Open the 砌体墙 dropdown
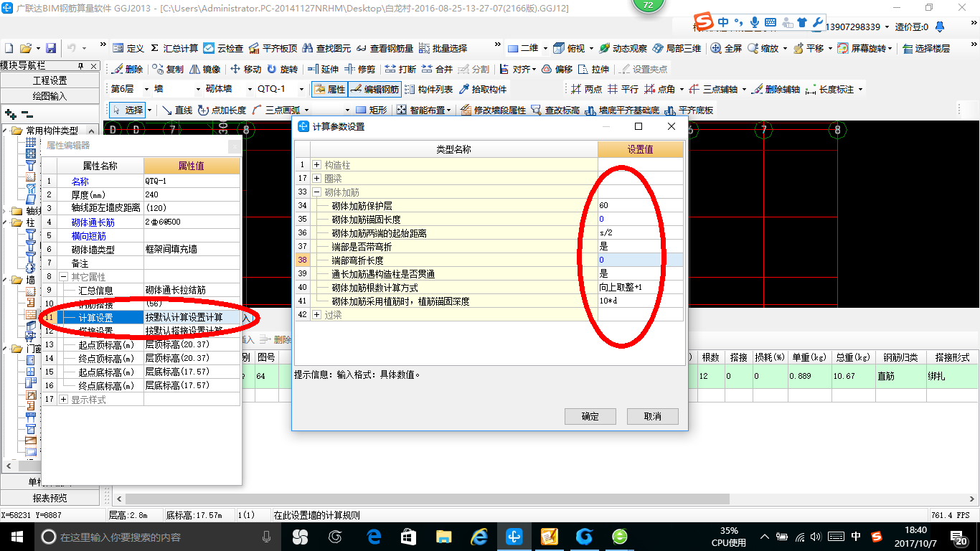The image size is (980, 551). click(249, 89)
